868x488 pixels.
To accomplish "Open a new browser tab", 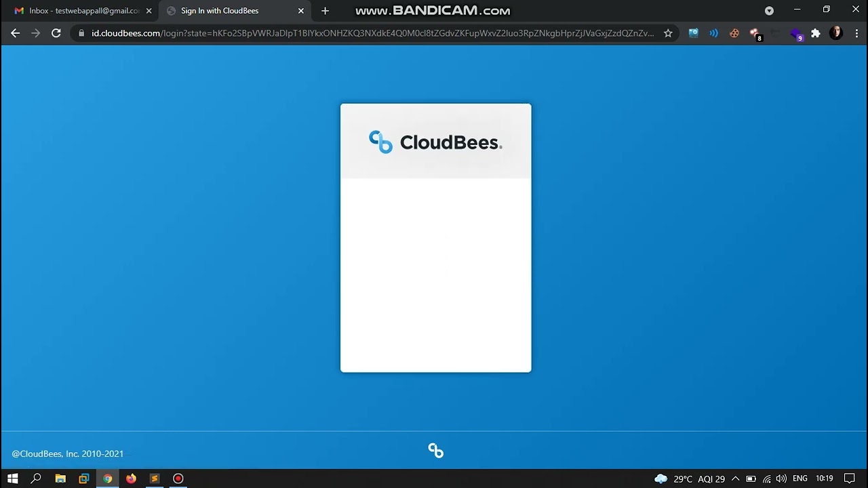I will [x=325, y=11].
